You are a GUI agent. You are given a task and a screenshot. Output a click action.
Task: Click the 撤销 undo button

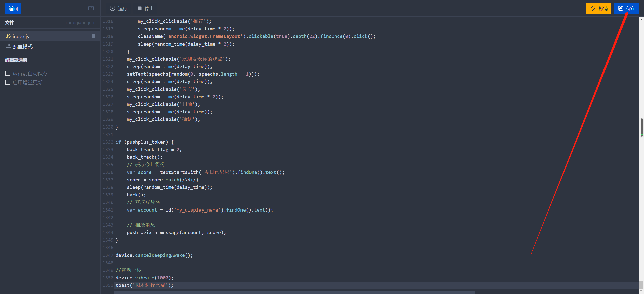tap(598, 8)
